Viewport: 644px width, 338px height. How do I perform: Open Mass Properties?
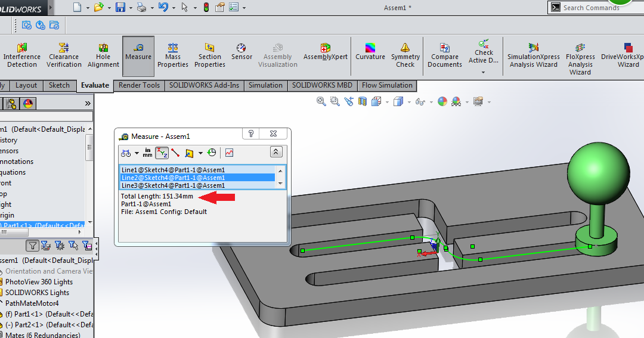coord(173,55)
